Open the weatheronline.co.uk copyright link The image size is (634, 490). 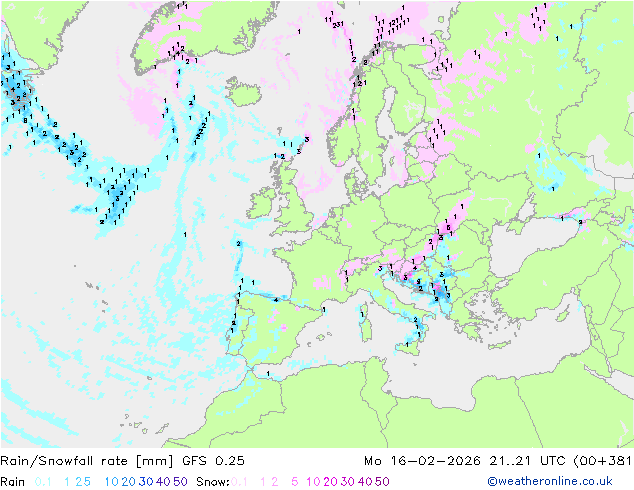549,481
